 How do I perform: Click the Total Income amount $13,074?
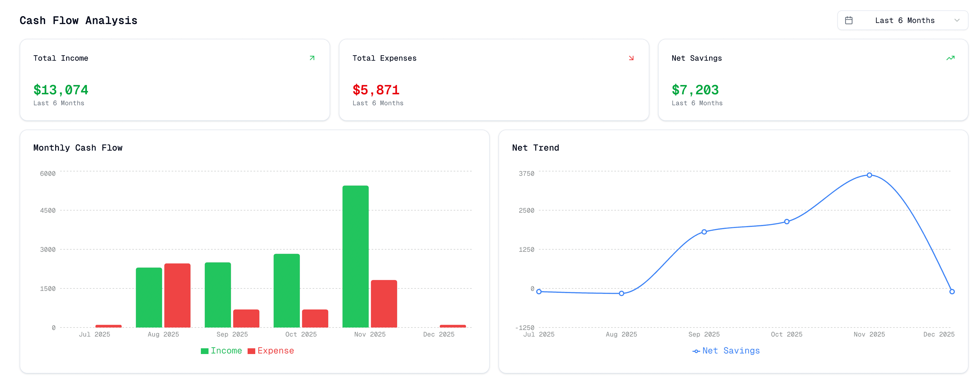(60, 90)
